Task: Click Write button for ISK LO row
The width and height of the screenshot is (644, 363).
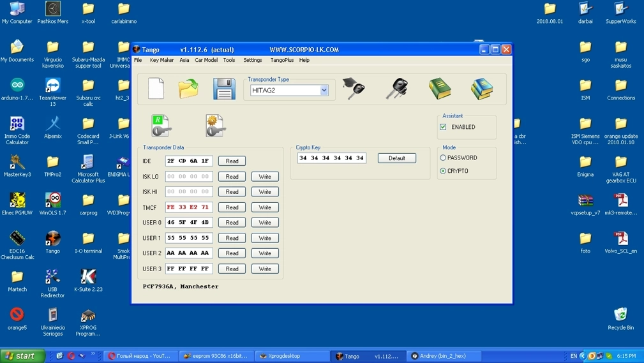Action: click(265, 177)
